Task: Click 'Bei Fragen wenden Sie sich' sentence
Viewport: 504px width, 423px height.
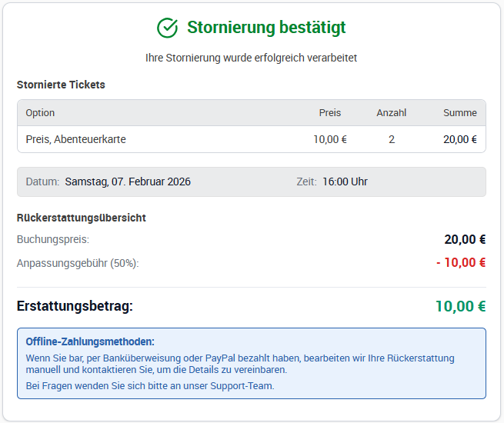Action: pos(150,386)
